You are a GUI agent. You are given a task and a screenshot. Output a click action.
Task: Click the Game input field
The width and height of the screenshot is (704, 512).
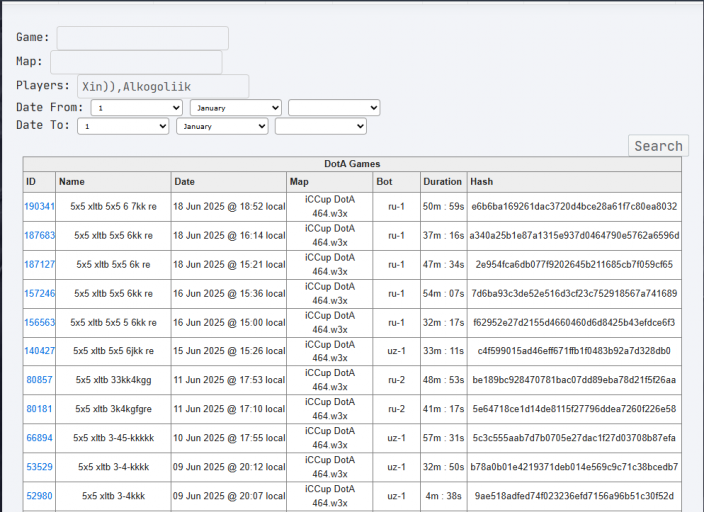(142, 38)
